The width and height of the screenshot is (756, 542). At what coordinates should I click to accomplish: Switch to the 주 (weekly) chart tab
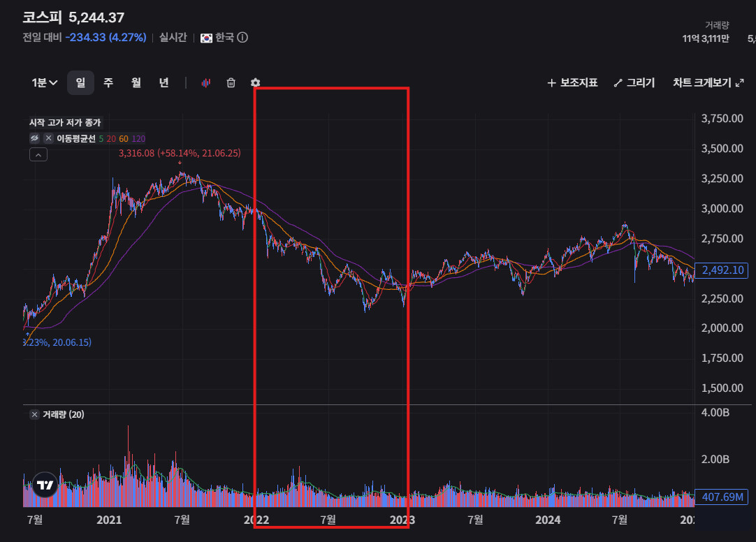pyautogui.click(x=108, y=83)
